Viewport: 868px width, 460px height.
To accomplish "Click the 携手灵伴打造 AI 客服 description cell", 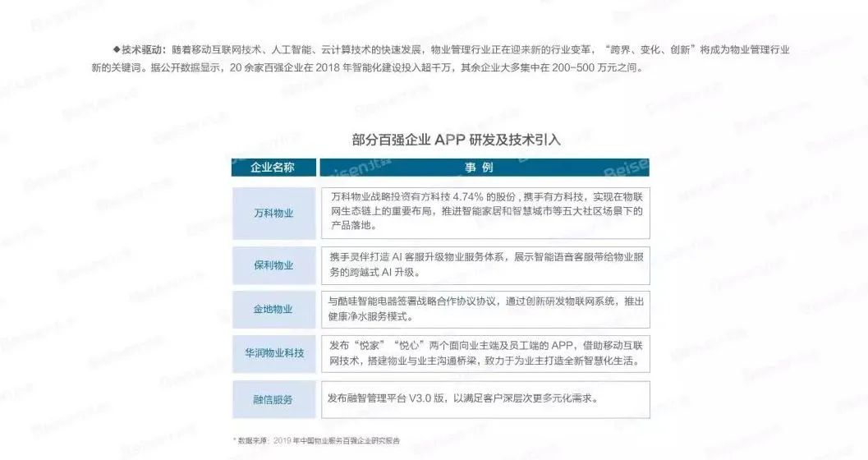I will [485, 265].
